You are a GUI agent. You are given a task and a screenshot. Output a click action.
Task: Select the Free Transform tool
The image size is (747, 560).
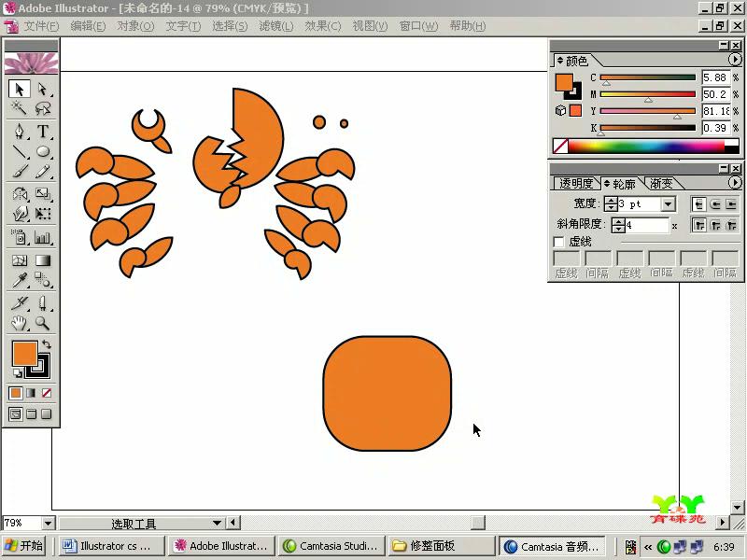click(x=43, y=214)
